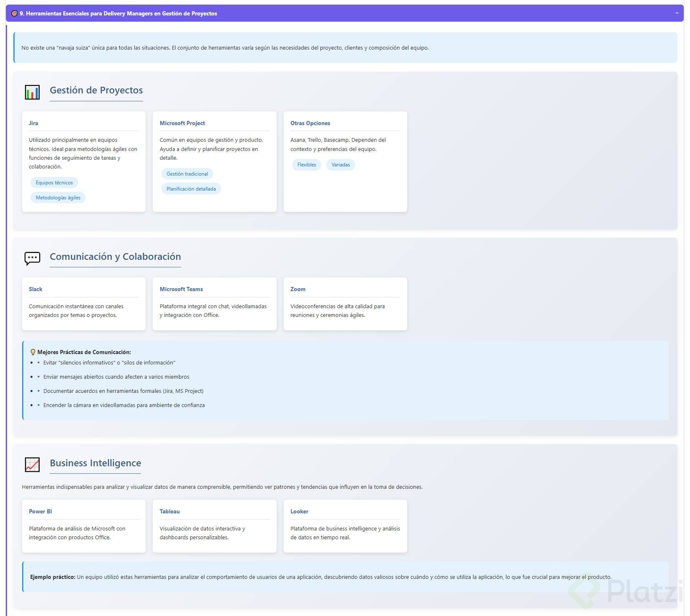690x616 pixels.
Task: Click the Tableau card title
Action: coord(170,511)
